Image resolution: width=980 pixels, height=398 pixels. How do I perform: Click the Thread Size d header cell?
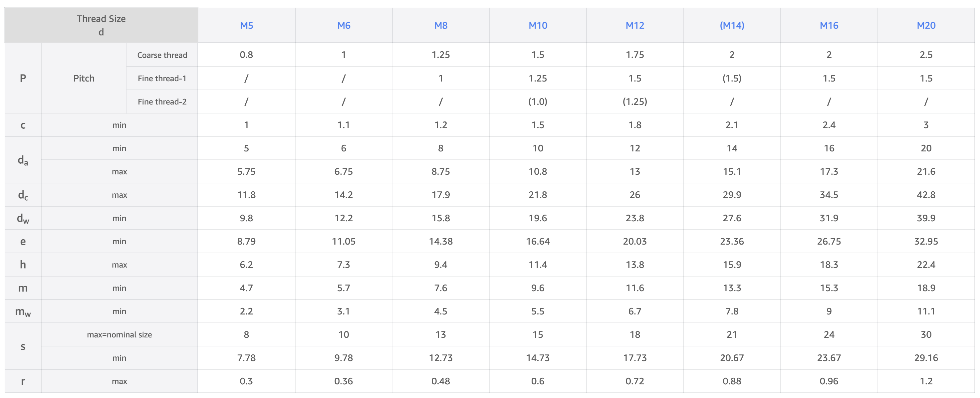pyautogui.click(x=101, y=25)
